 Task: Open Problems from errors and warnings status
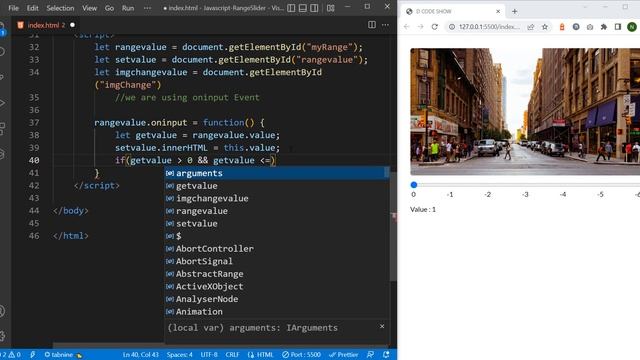click(x=10, y=355)
